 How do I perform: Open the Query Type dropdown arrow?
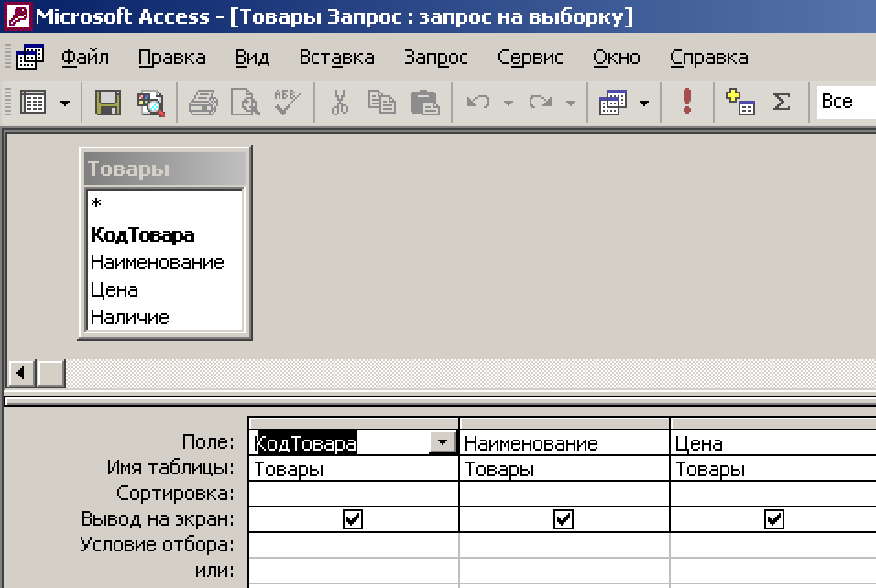[x=644, y=103]
